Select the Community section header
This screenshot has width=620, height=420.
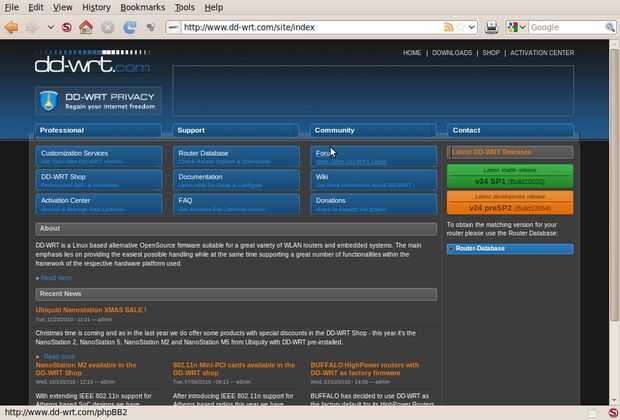point(373,131)
